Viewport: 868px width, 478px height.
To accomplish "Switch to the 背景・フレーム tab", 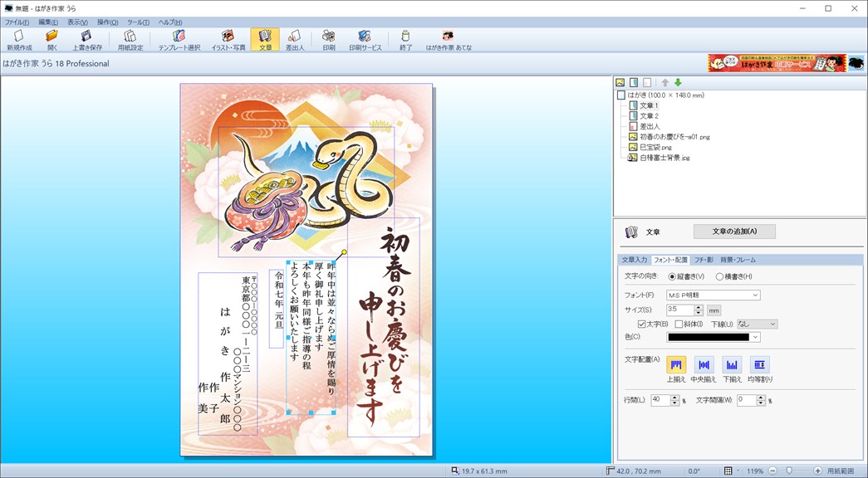I will pyautogui.click(x=738, y=260).
